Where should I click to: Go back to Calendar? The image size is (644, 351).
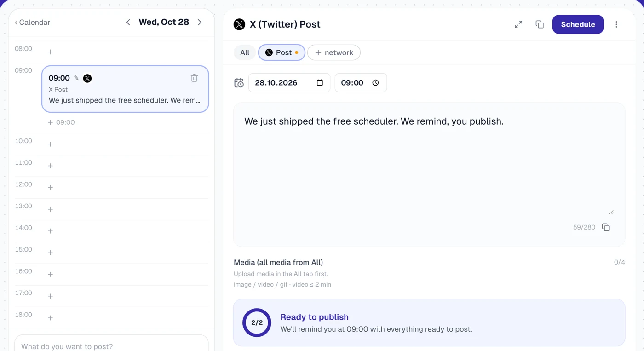[32, 23]
